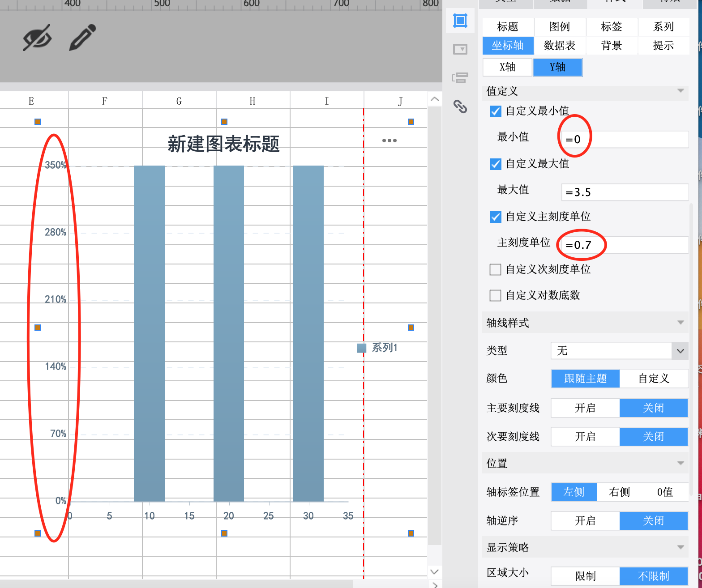Open the 图例 settings tab
The height and width of the screenshot is (588, 702).
click(x=560, y=27)
